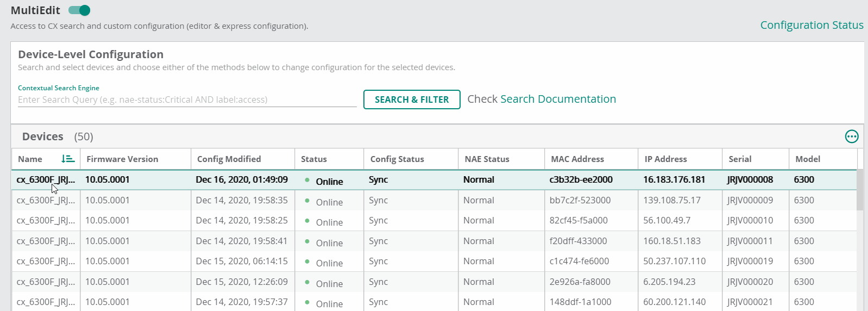Focus the Contextual Search Engine query field
Viewport: 868px width, 311px height.
coord(187,99)
